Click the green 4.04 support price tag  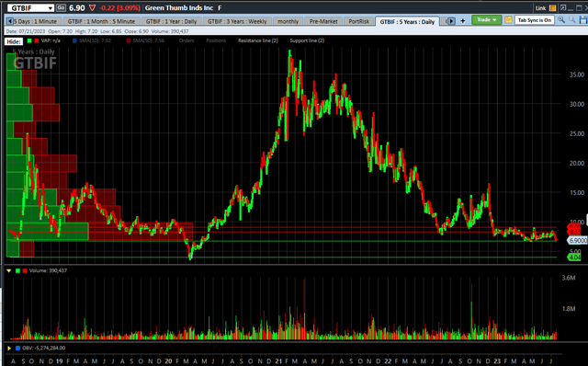point(575,257)
